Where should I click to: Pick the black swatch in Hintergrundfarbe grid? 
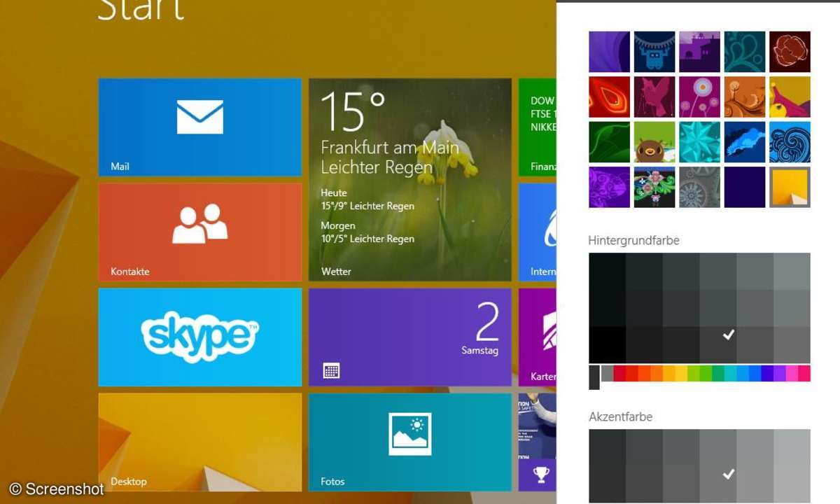[607, 345]
